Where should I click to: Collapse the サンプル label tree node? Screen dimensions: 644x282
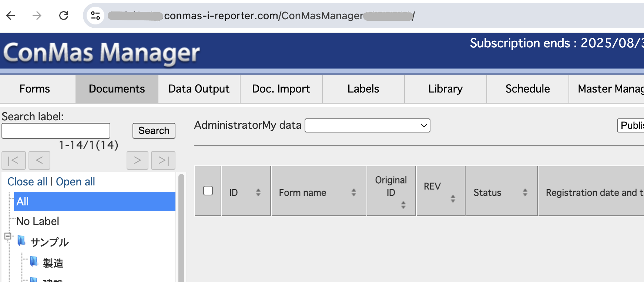coord(7,236)
